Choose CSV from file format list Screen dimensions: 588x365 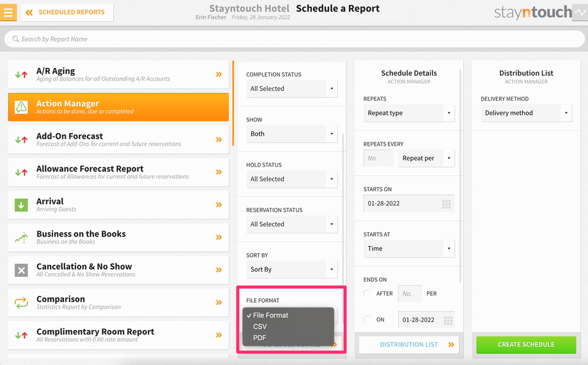click(288, 327)
